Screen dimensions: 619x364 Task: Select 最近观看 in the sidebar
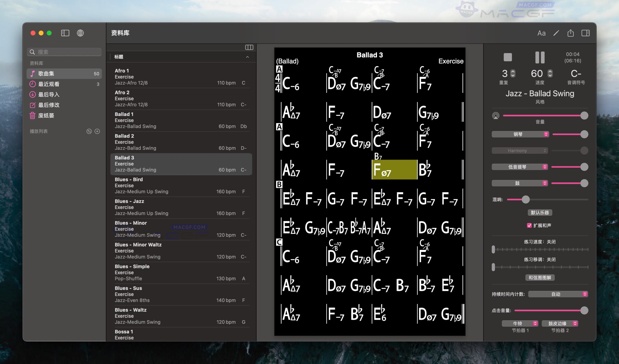(49, 84)
